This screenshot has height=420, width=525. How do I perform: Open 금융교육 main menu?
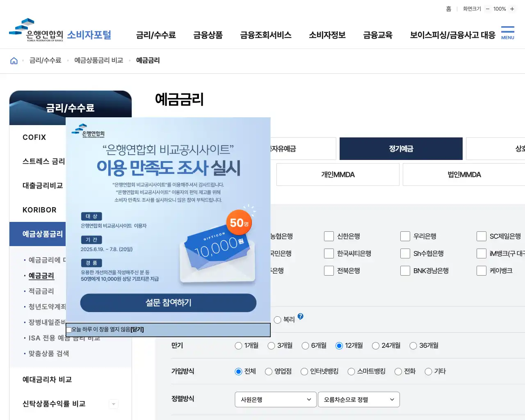pos(378,35)
